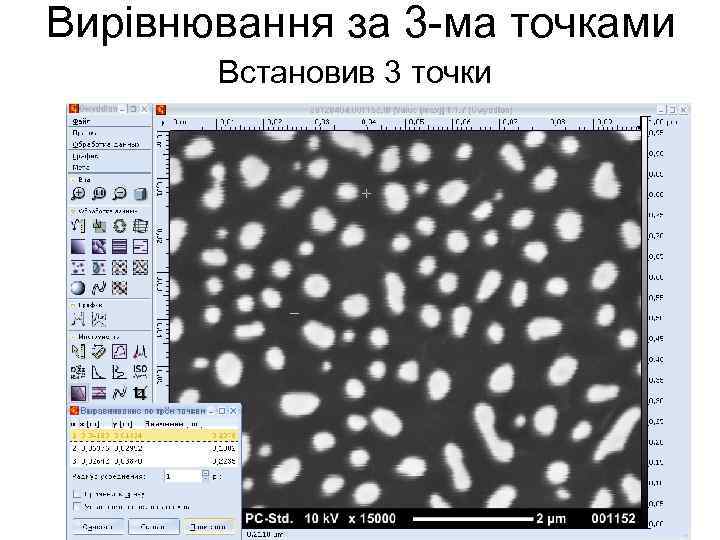The image size is (720, 540).
Task: Select point row 3 in points table
Action: point(154,460)
